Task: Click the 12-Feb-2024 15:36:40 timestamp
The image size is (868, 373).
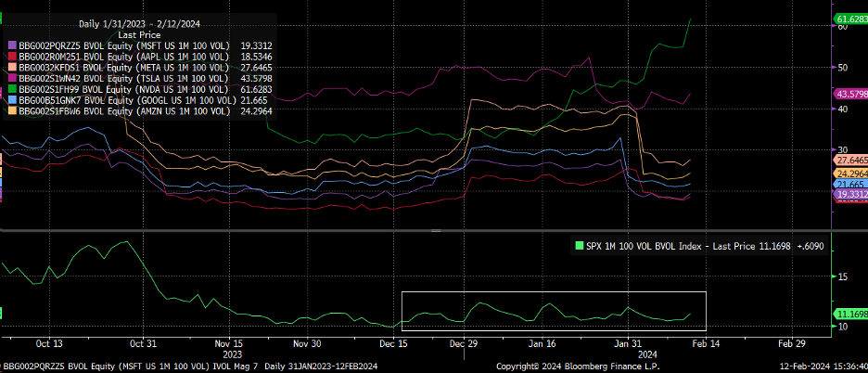Action: [825, 367]
